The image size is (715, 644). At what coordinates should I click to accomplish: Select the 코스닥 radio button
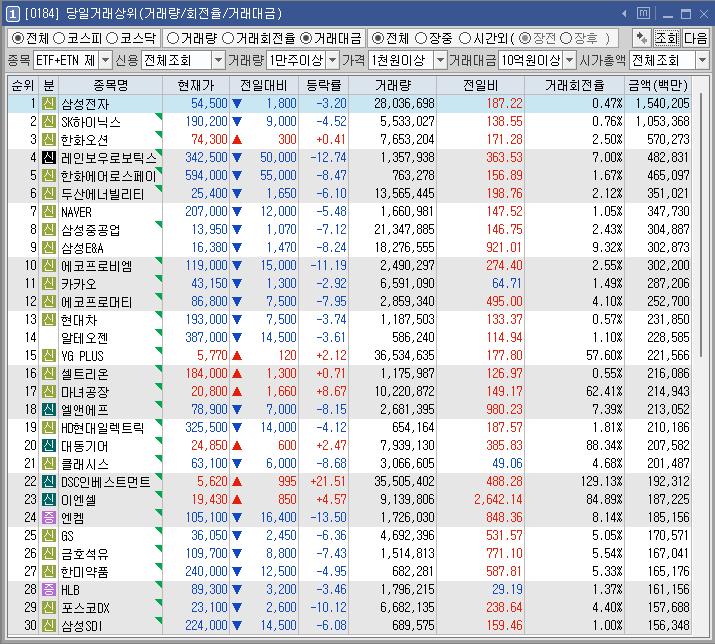(x=112, y=38)
